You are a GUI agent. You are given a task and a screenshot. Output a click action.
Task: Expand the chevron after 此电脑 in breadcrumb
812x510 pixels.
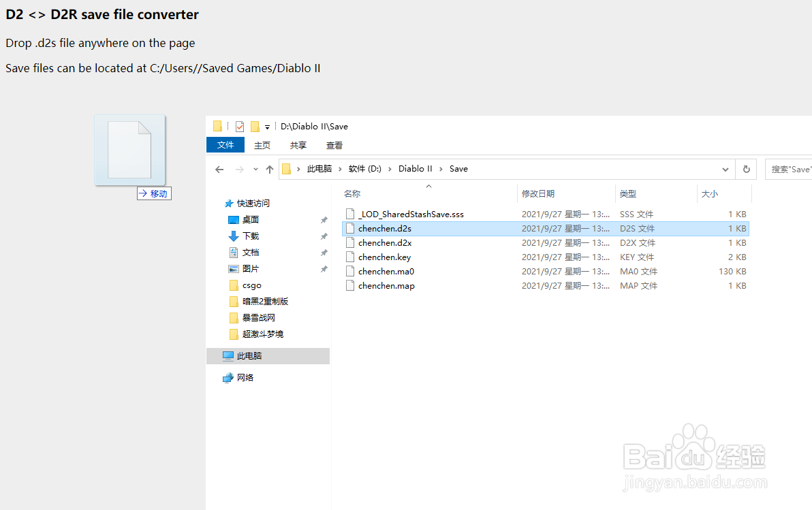tap(340, 169)
